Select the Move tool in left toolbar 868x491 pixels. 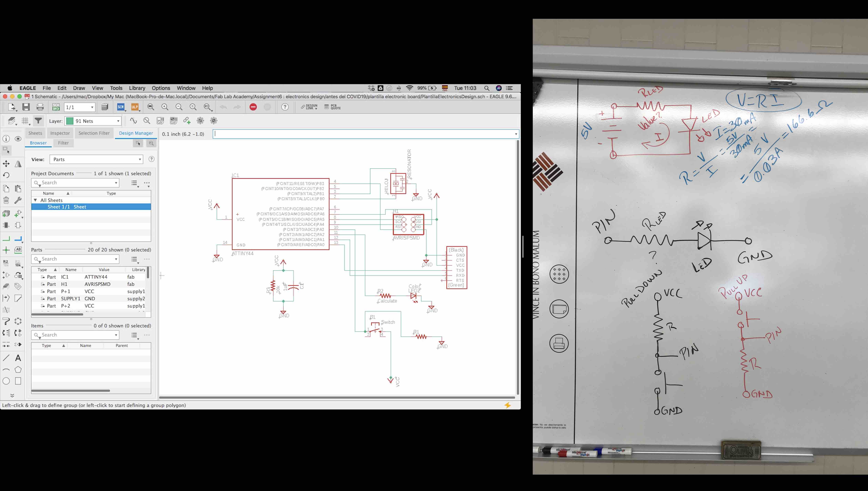(x=6, y=164)
